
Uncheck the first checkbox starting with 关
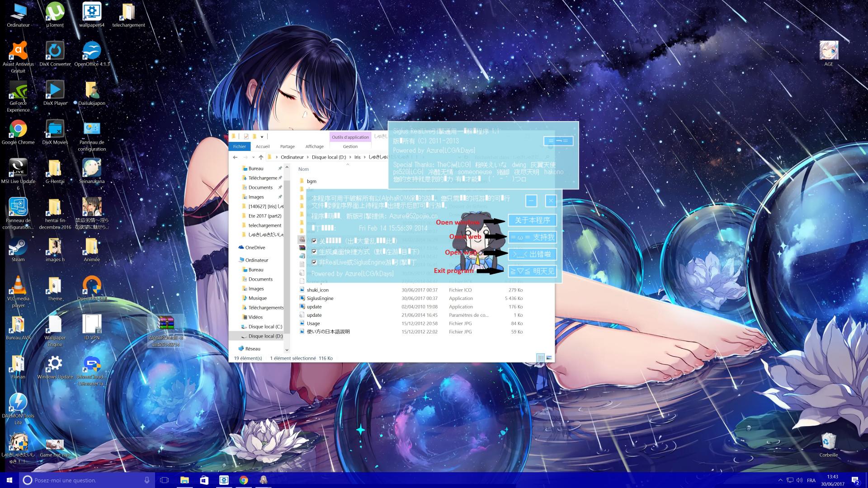click(314, 241)
